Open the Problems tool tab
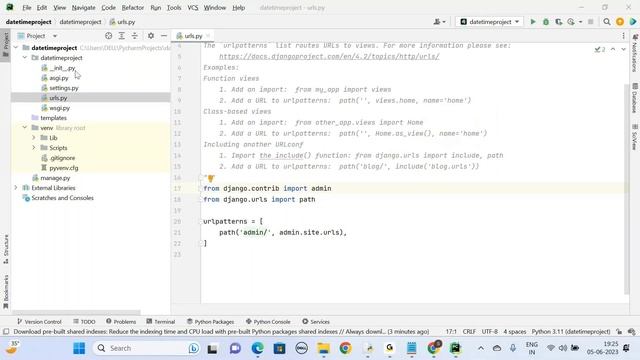The image size is (640, 360). [121, 322]
